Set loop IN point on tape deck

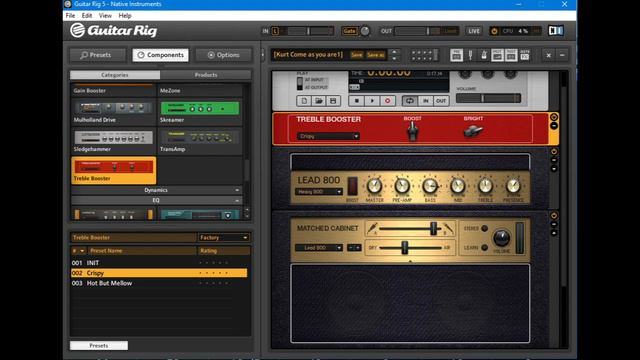pyautogui.click(x=425, y=101)
